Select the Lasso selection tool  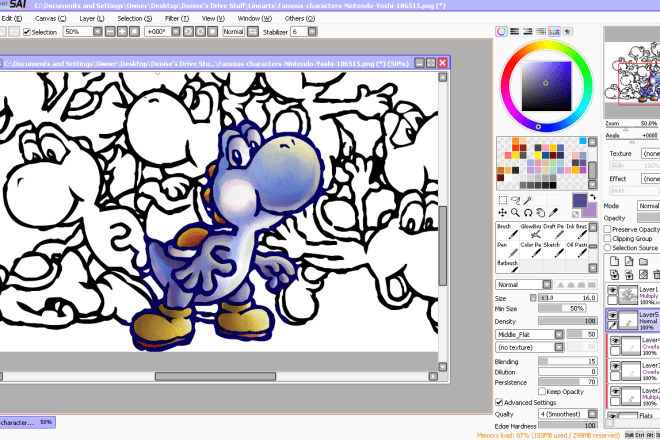[x=515, y=200]
